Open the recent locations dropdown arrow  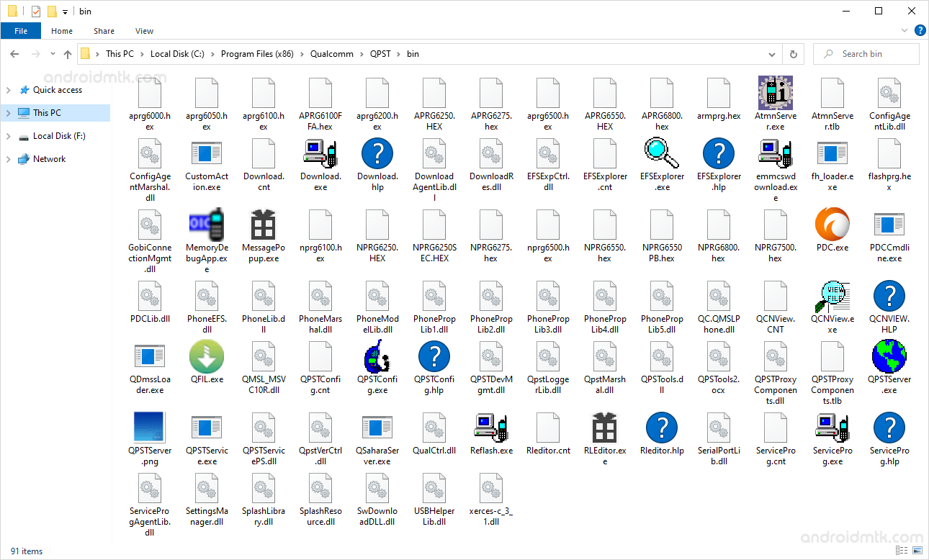pos(53,54)
